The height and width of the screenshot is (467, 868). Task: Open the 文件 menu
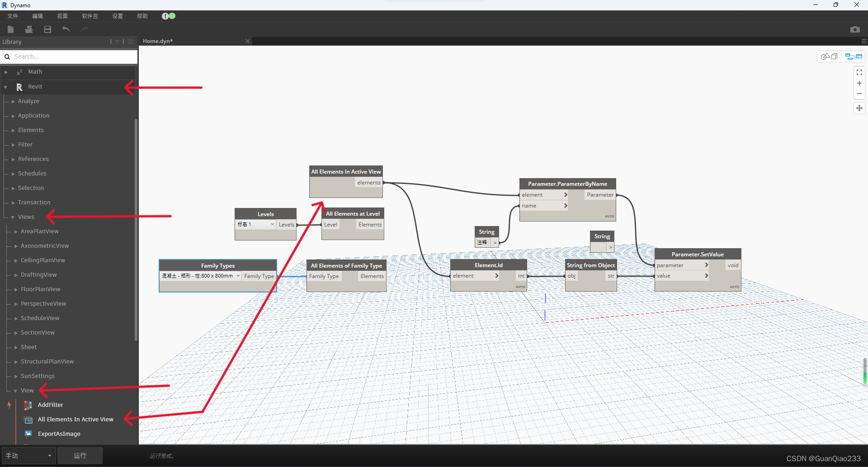(12, 16)
